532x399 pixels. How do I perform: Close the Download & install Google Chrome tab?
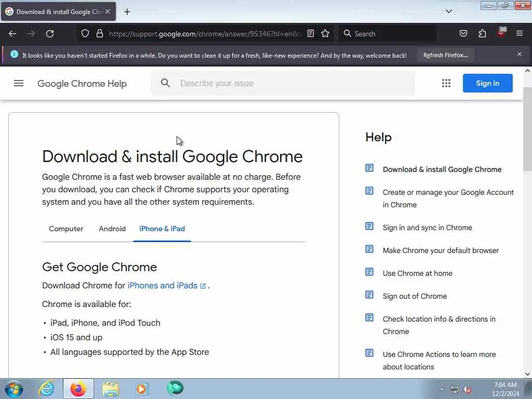108,11
